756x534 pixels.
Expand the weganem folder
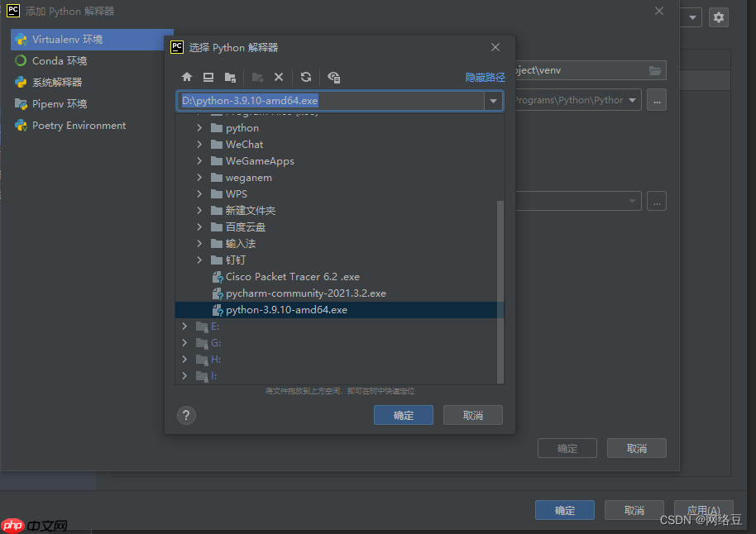199,178
